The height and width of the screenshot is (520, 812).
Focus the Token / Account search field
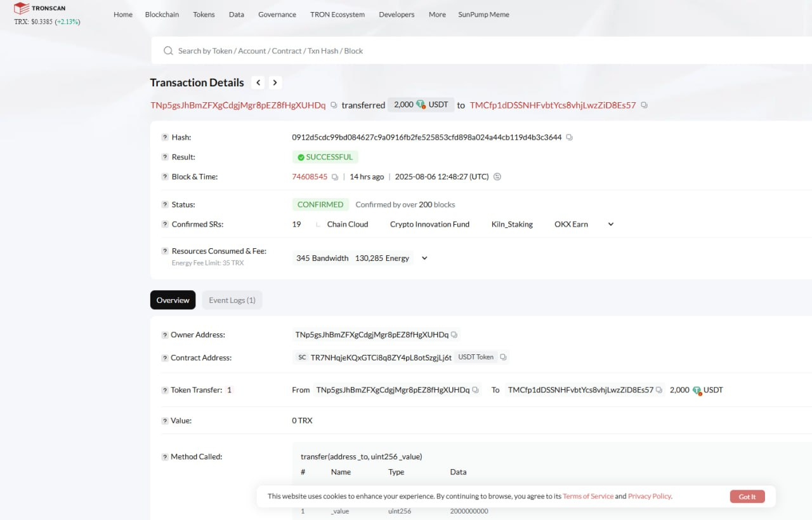tap(482, 51)
